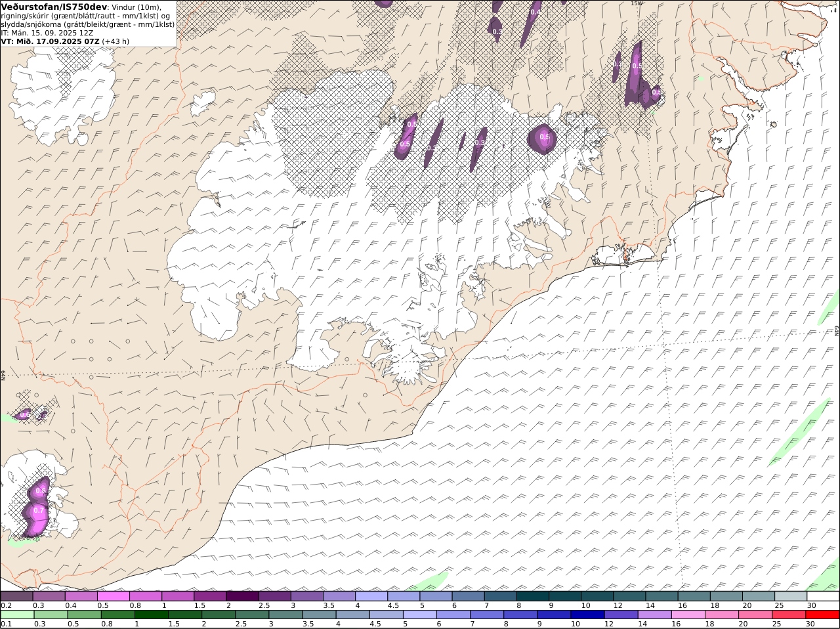Image resolution: width=840 pixels, height=629 pixels.
Task: Click the magenta-purple 1.5 snow legend swatch
Action: click(x=210, y=596)
